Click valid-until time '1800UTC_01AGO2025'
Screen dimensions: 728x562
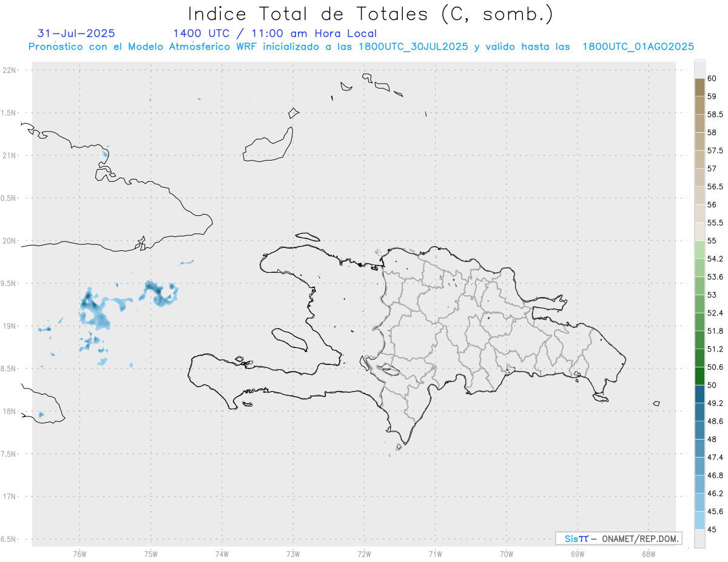pos(638,47)
